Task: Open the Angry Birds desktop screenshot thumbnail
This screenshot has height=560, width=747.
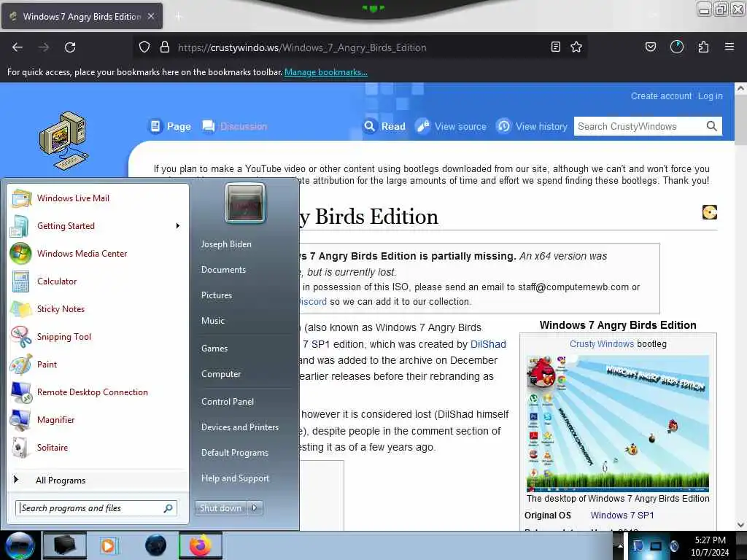Action: tap(618, 424)
